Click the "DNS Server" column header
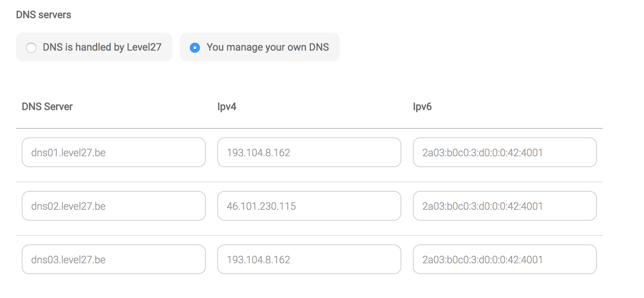 [x=47, y=107]
